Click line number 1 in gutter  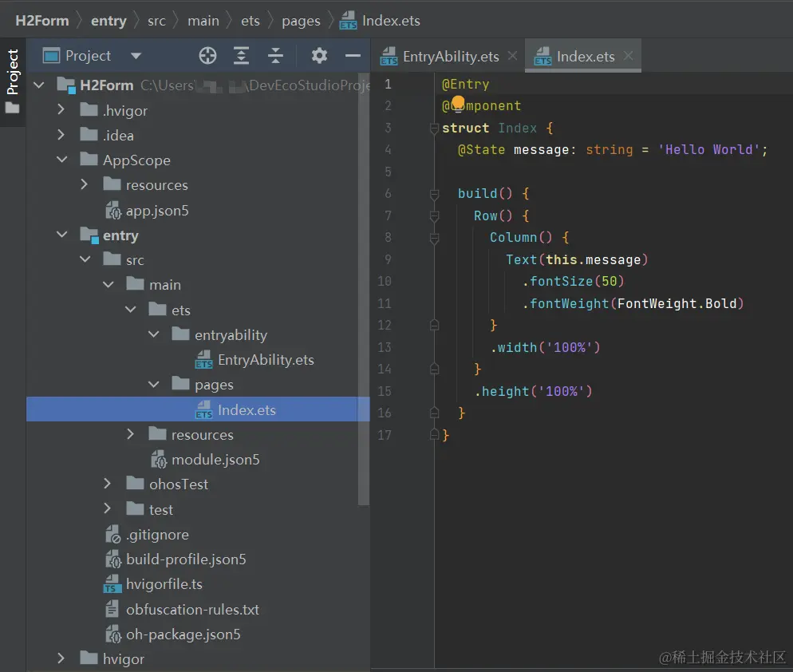point(388,84)
